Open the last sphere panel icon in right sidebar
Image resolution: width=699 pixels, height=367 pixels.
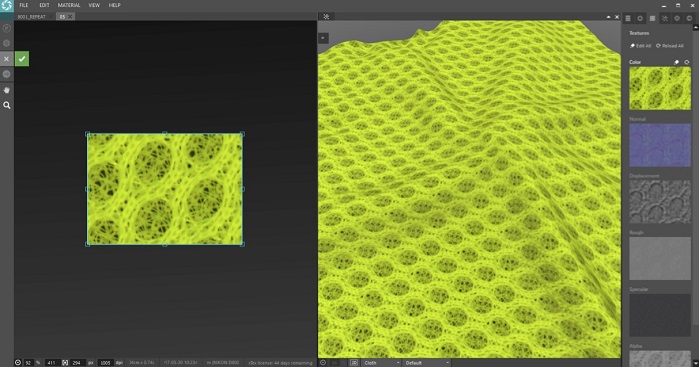pos(689,18)
